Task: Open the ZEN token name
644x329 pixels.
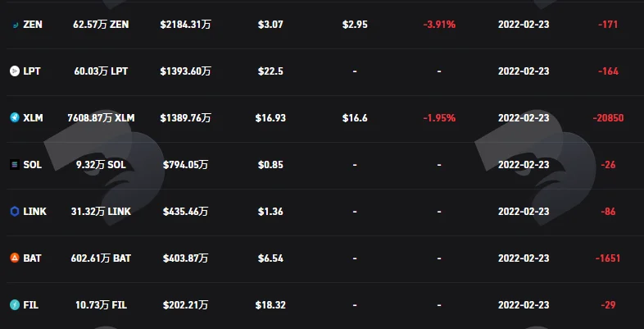Action: [x=33, y=25]
